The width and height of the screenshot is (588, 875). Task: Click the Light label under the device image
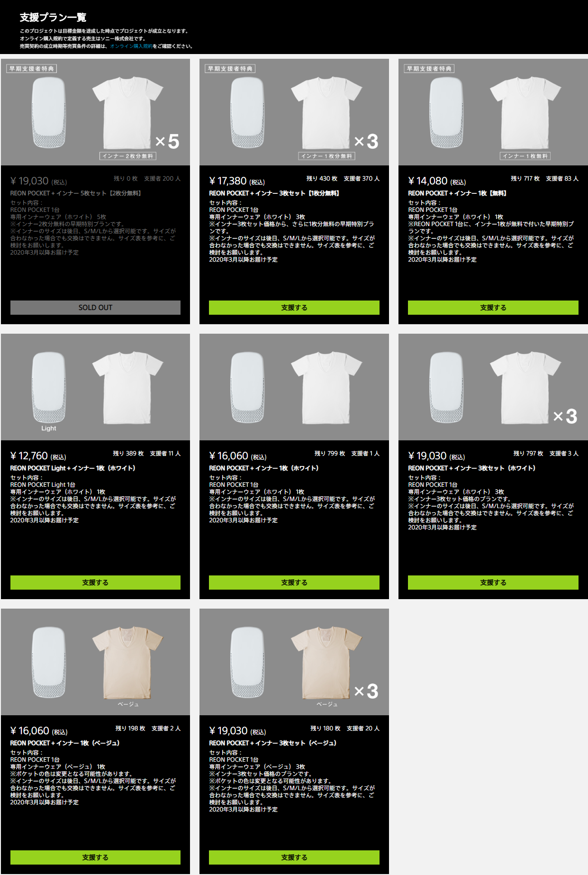point(48,428)
